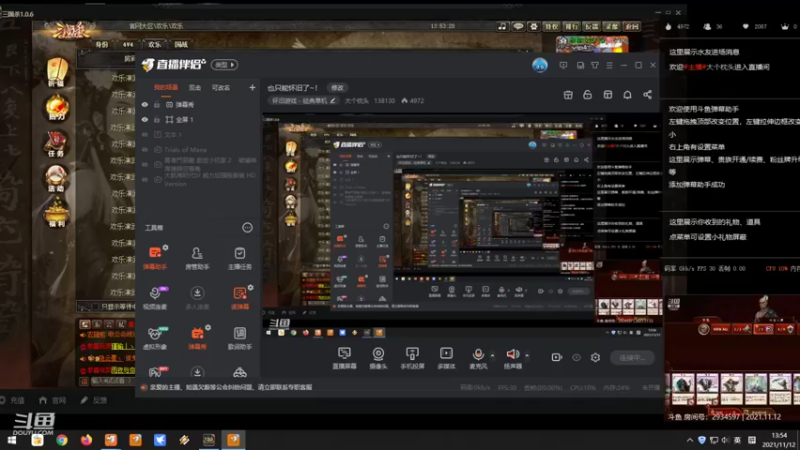Open the 歌词助手 tool

[x=239, y=338]
